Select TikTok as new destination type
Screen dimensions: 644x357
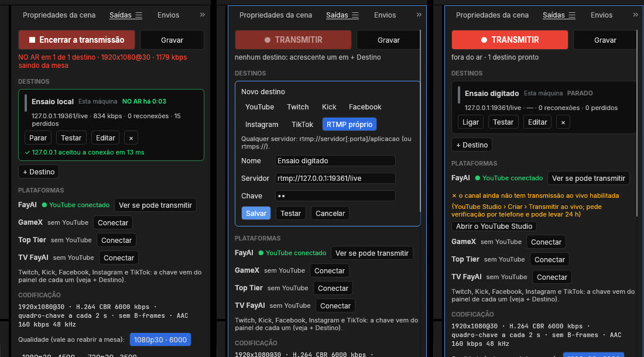pyautogui.click(x=302, y=124)
